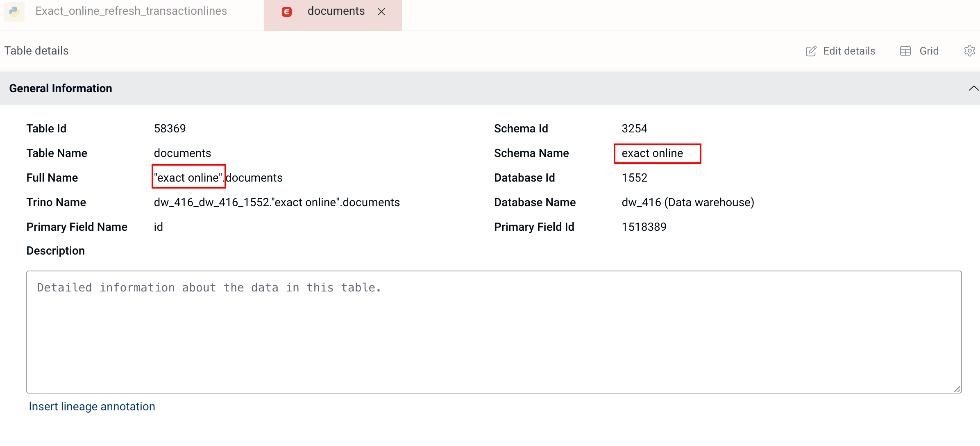980x446 pixels.
Task: Click the Schema Name label
Action: 531,153
